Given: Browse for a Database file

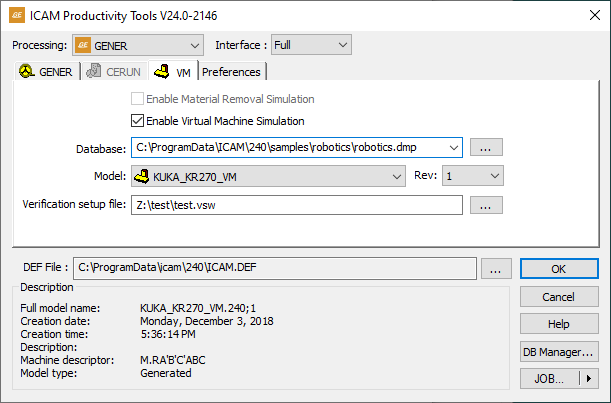Looking at the screenshot, I should coord(486,147).
